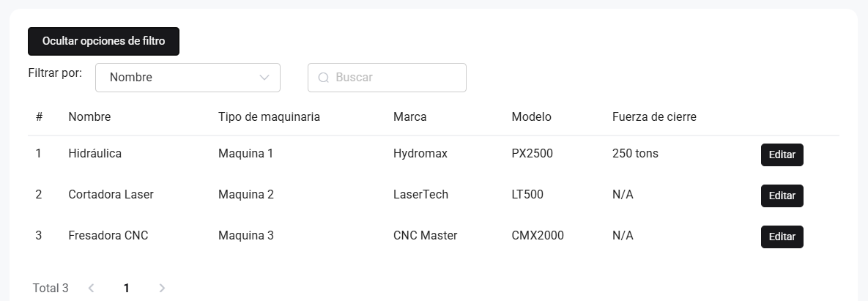Viewport: 868px width, 301px height.
Task: Click the Tipo de maquinaria header
Action: pos(269,116)
